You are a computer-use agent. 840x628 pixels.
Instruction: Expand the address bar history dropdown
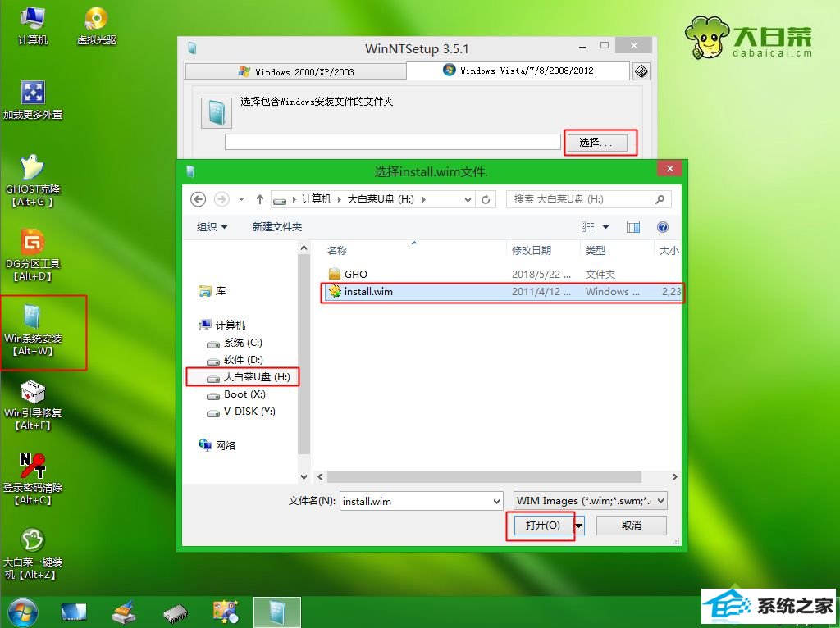[x=468, y=199]
